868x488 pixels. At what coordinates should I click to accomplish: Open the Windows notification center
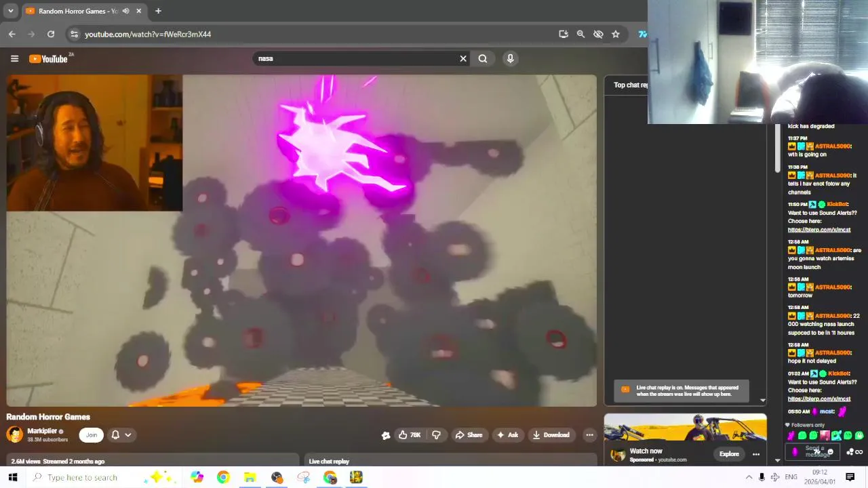[850, 477]
